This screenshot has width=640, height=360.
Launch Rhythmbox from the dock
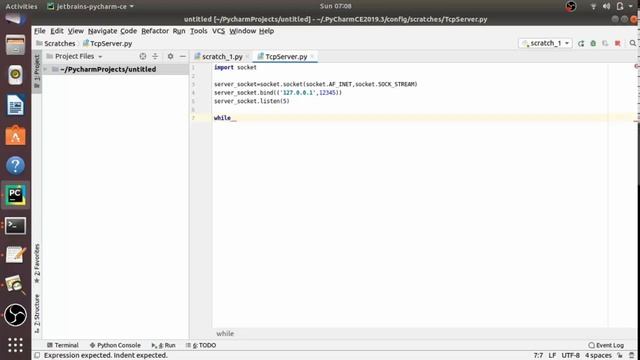pyautogui.click(x=15, y=75)
